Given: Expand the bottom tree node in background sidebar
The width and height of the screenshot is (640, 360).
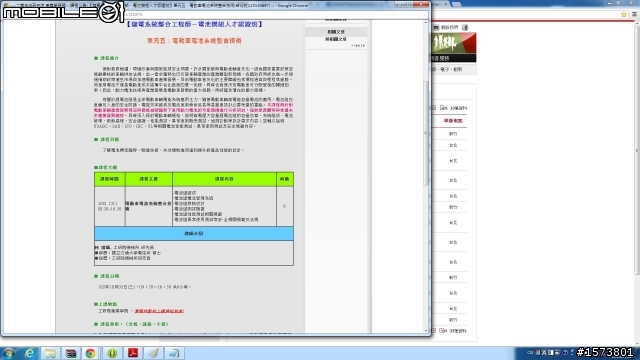Looking at the screenshot, I should pos(434,331).
